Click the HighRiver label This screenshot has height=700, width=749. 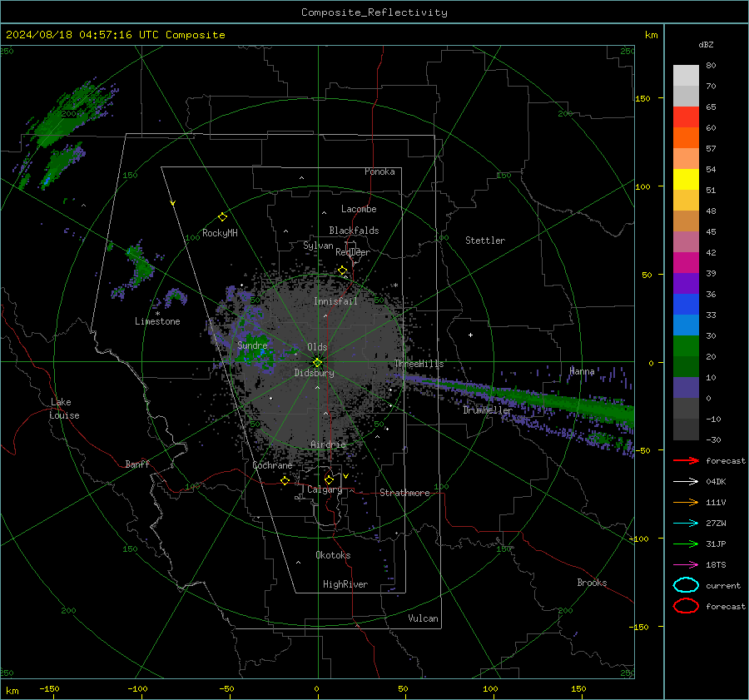tap(345, 584)
